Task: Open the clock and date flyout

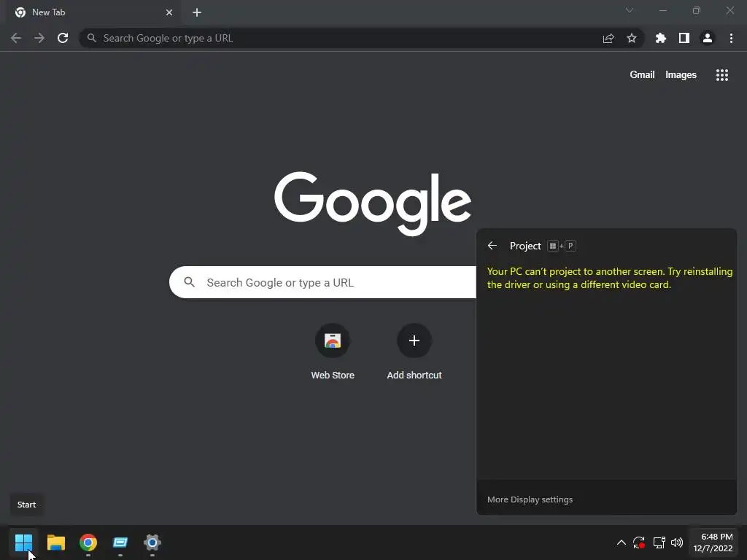Action: pyautogui.click(x=713, y=542)
